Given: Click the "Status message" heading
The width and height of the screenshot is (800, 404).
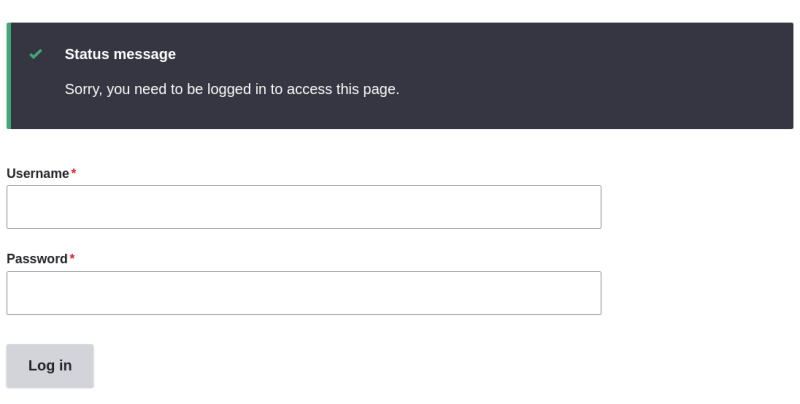Looking at the screenshot, I should [x=120, y=54].
